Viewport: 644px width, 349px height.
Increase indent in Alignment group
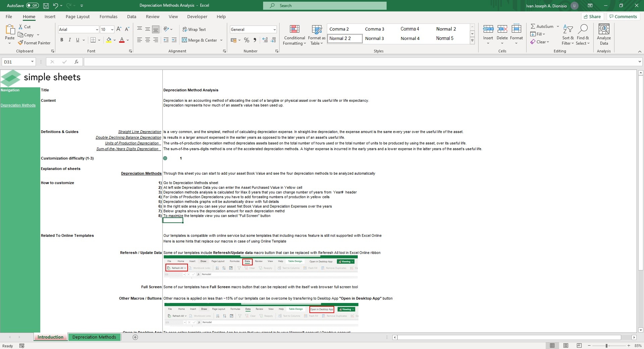174,40
